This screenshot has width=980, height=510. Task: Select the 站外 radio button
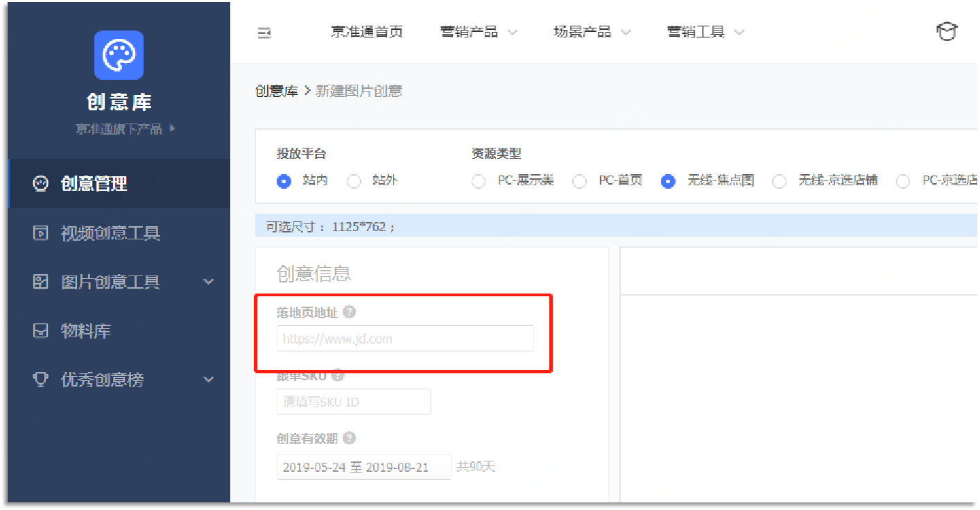(354, 181)
